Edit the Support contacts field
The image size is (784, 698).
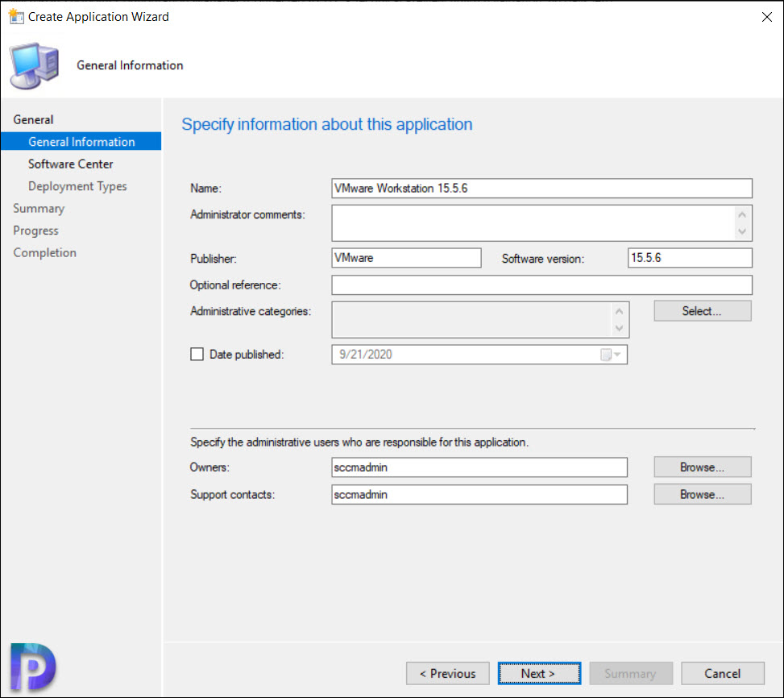click(x=479, y=495)
